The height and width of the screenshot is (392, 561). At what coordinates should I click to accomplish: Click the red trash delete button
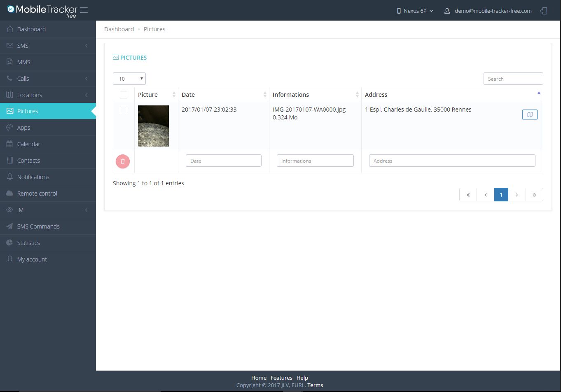click(123, 161)
